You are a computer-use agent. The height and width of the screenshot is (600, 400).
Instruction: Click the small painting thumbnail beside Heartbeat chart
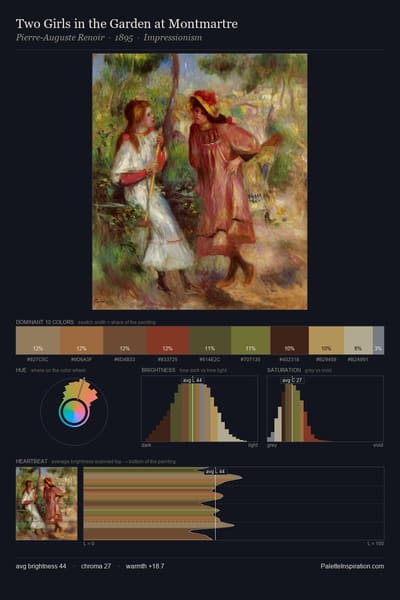(47, 504)
